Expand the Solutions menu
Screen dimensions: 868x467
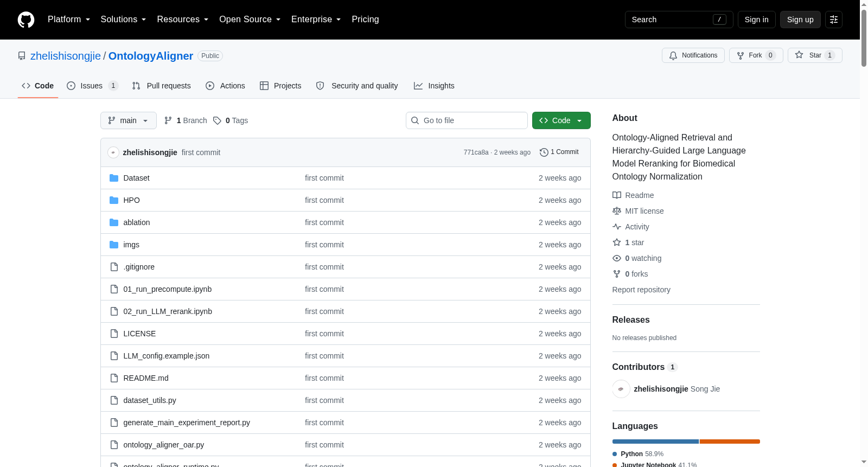coord(123,20)
